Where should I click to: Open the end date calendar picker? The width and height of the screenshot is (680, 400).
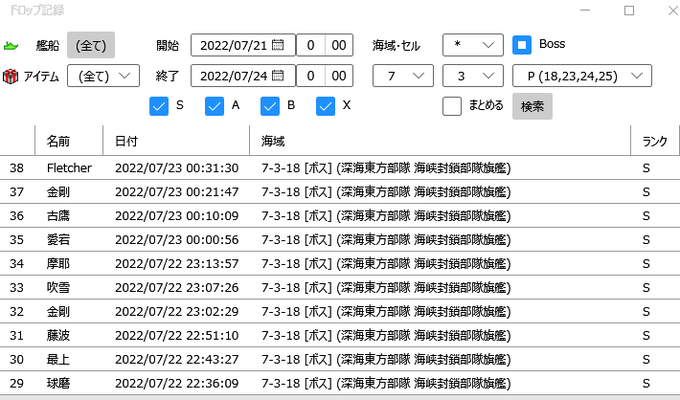coord(278,76)
